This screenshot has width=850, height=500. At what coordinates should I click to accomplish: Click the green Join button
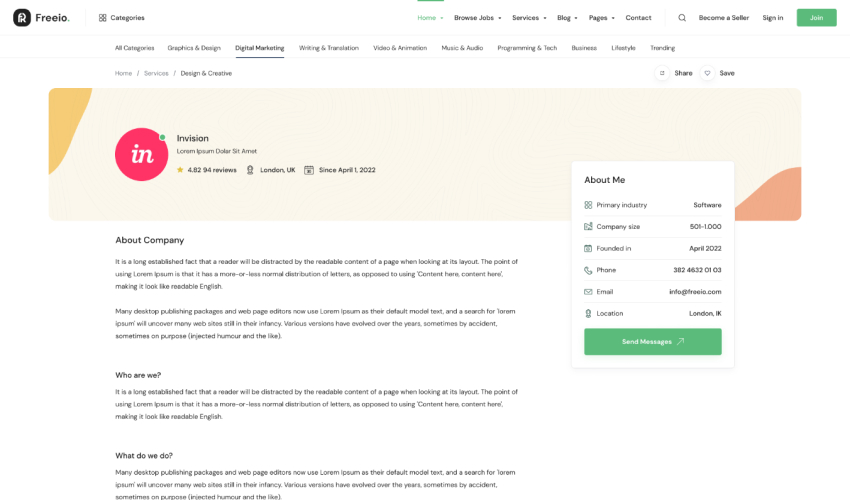tap(816, 17)
